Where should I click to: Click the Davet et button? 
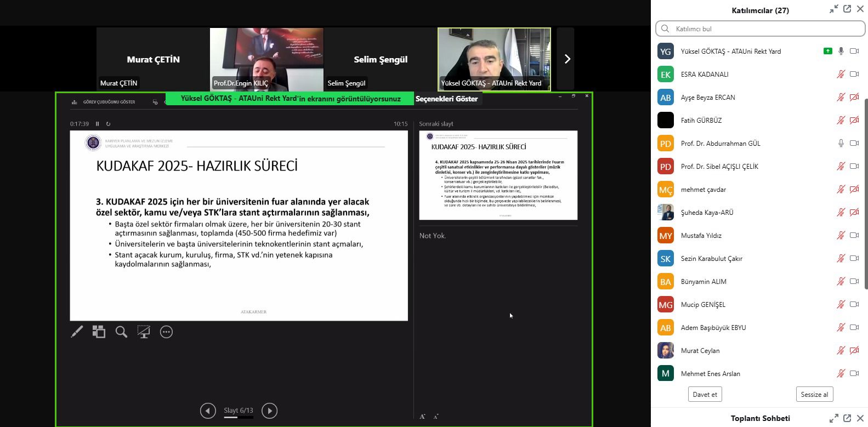705,394
